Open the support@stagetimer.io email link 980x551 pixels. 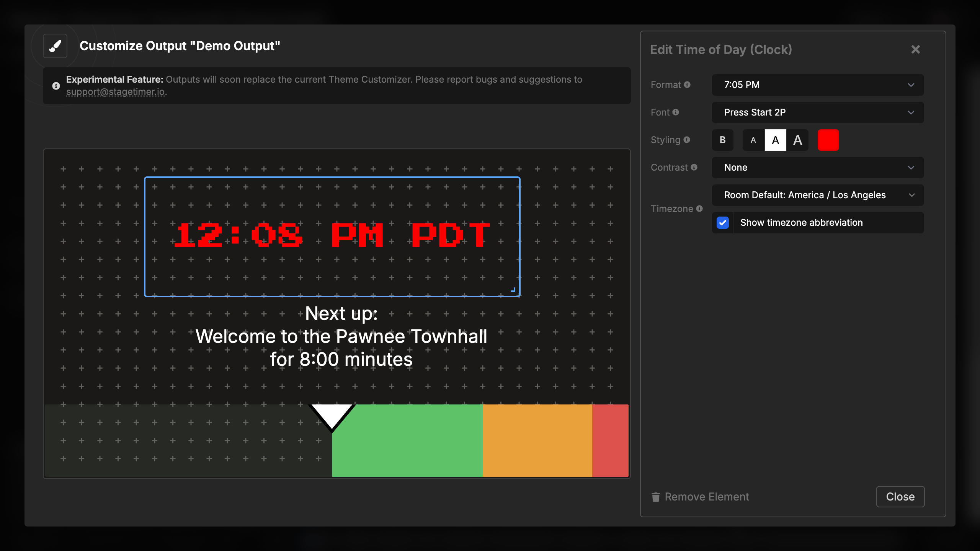point(116,92)
